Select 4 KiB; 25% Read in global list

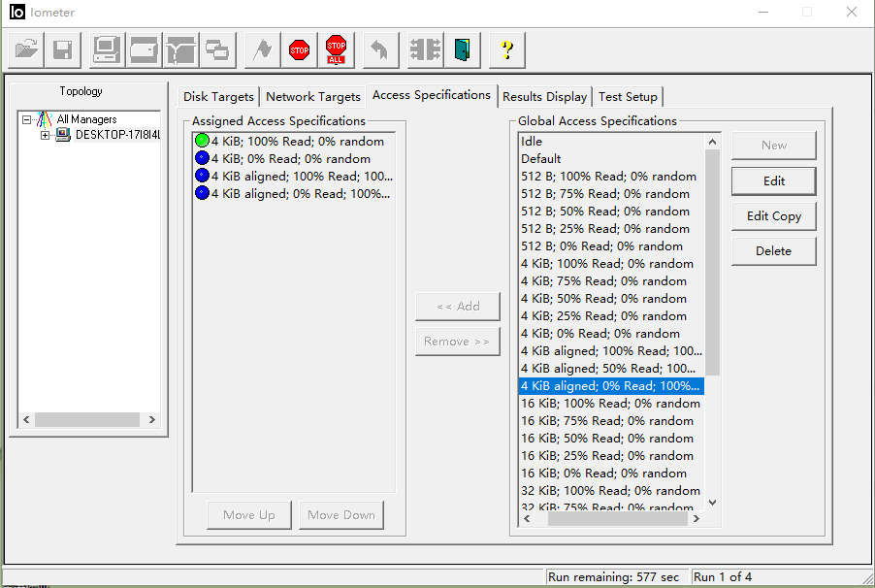pyautogui.click(x=611, y=316)
